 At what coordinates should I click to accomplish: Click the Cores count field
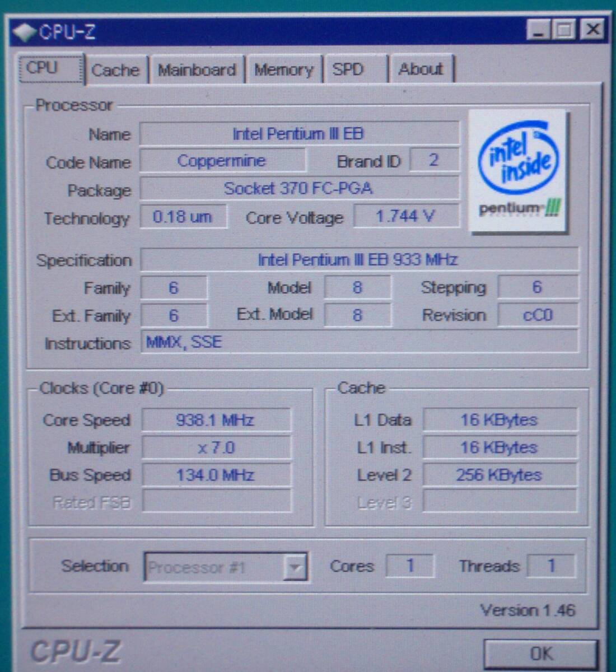pos(410,566)
